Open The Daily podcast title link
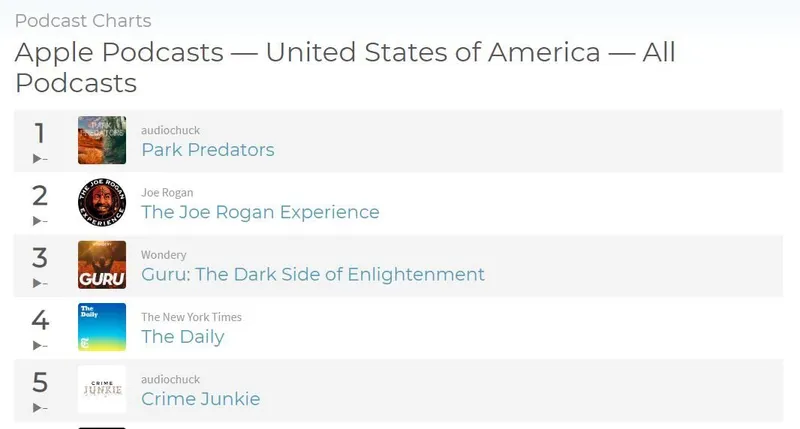 point(183,336)
